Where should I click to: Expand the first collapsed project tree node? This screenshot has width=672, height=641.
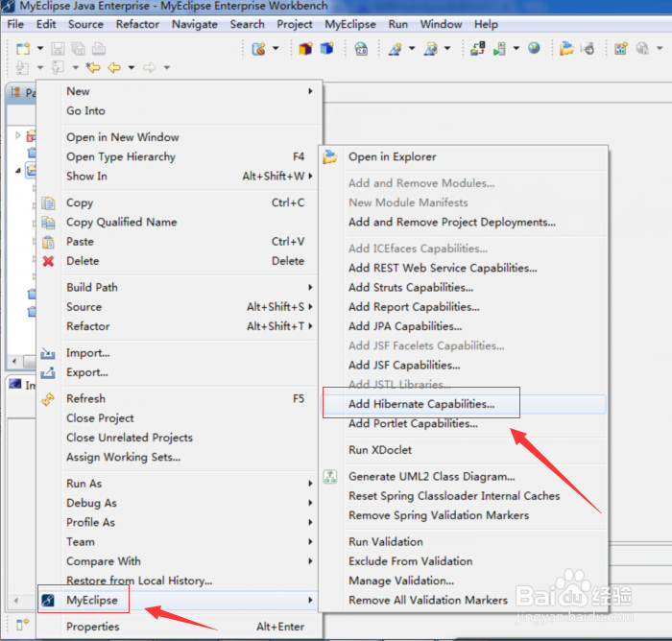point(17,135)
